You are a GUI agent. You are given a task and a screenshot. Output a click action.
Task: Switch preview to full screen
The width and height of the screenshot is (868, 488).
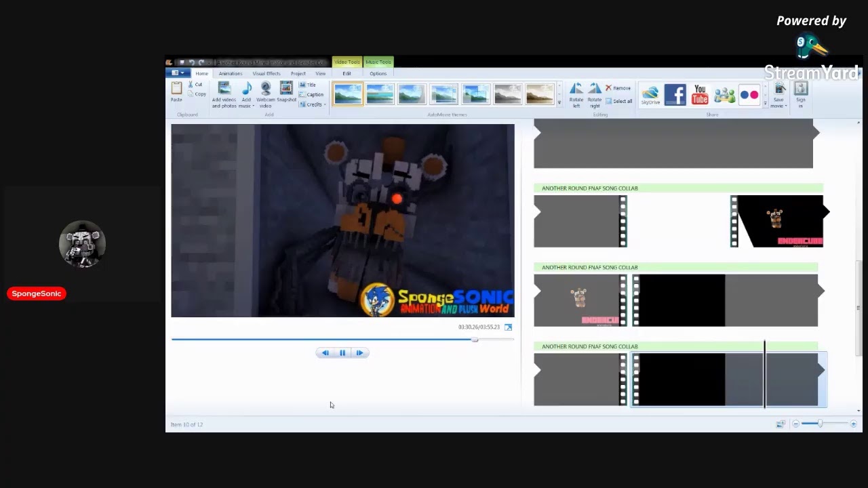coord(508,327)
